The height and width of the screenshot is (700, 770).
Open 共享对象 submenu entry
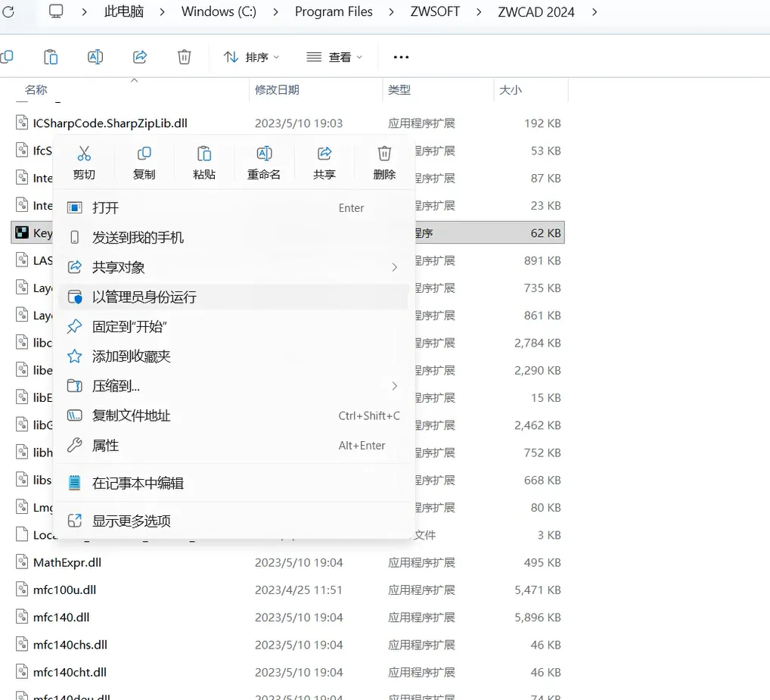[x=233, y=267]
